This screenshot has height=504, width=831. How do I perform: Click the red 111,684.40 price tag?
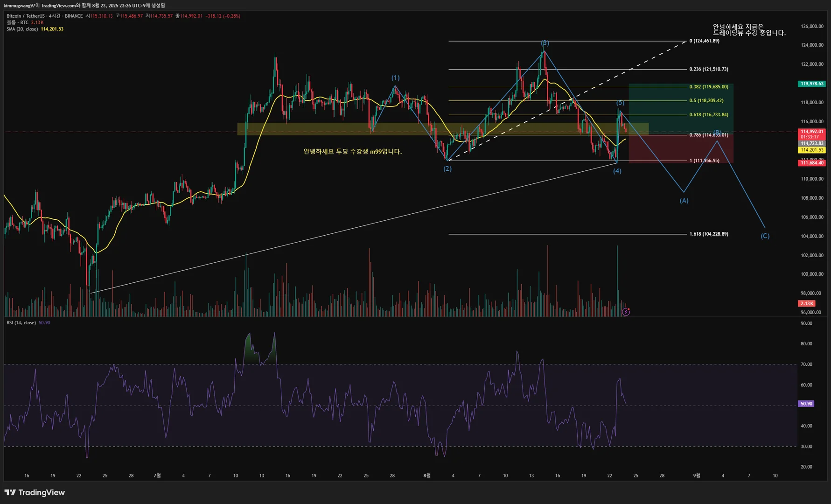point(812,163)
